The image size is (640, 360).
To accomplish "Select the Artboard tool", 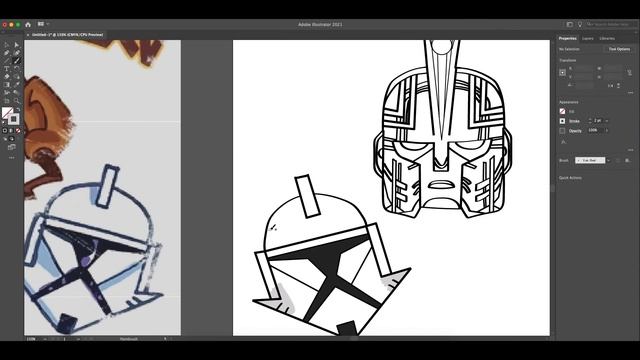I will coord(6,100).
